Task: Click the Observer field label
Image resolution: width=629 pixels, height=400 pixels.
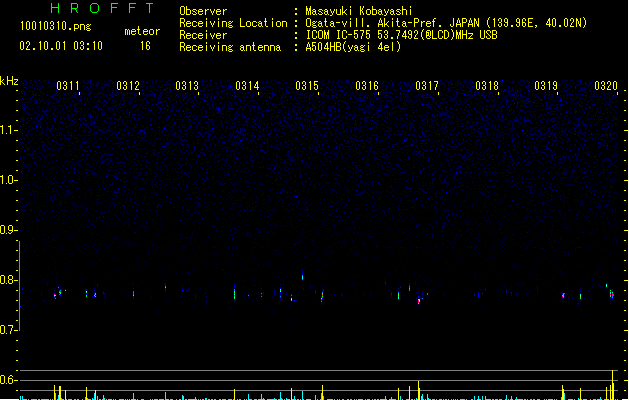Action: (203, 11)
